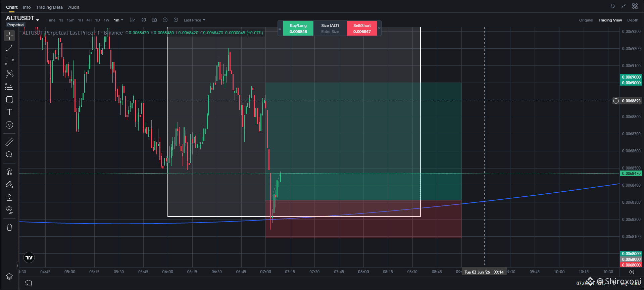
Task: Open go to date calendar icon
Action: click(x=29, y=283)
